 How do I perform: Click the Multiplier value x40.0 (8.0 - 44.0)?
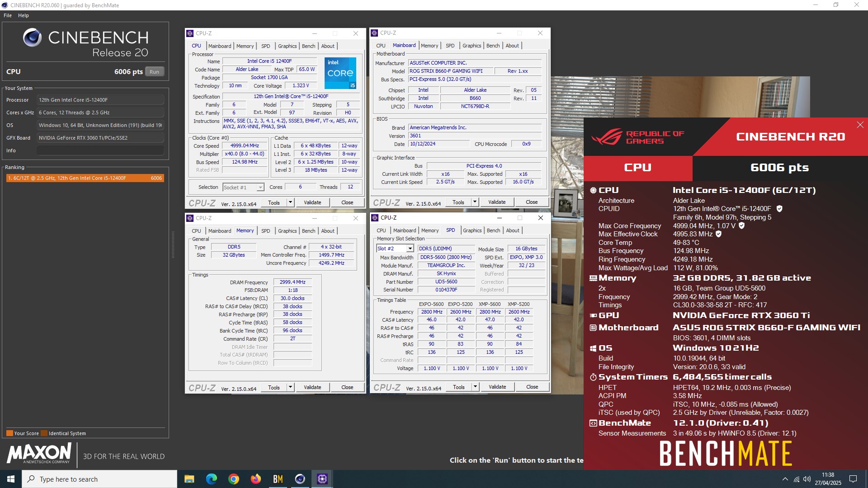click(x=245, y=154)
